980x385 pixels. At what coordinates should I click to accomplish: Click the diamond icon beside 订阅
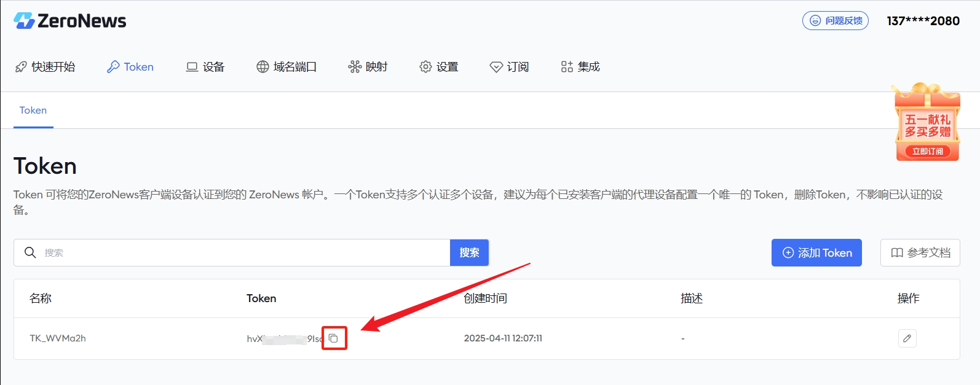click(x=496, y=67)
